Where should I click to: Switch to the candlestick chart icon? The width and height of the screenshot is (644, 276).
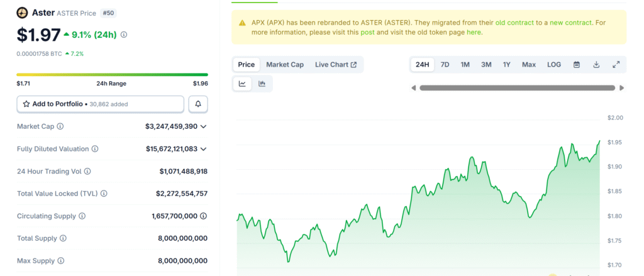click(x=262, y=84)
